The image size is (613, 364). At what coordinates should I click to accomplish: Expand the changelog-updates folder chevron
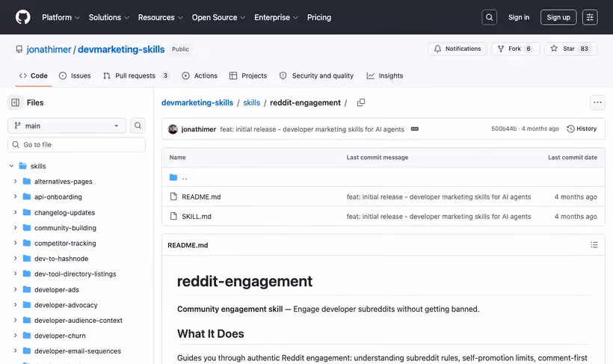click(x=15, y=212)
